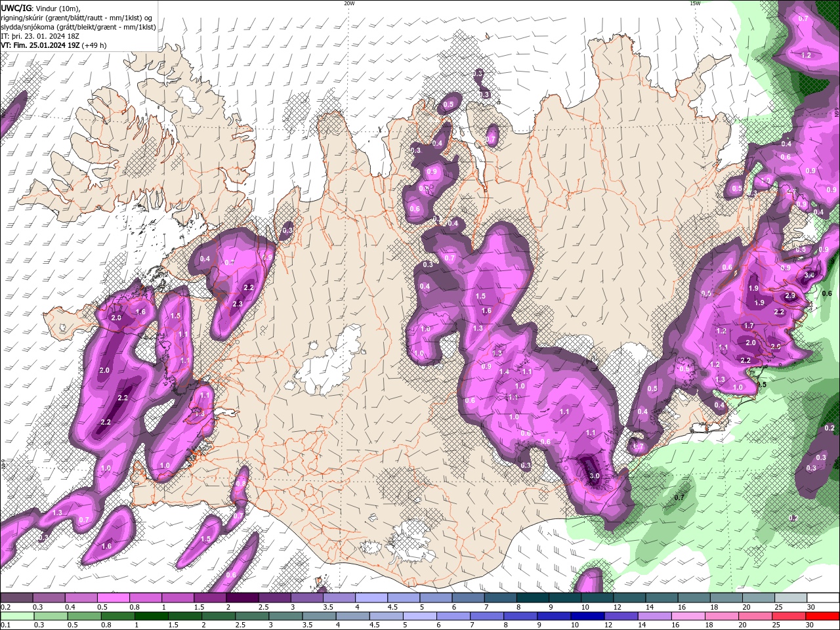Pick the dark teal 8 snow scale swatch
This screenshot has width=840, height=630.
[533, 598]
